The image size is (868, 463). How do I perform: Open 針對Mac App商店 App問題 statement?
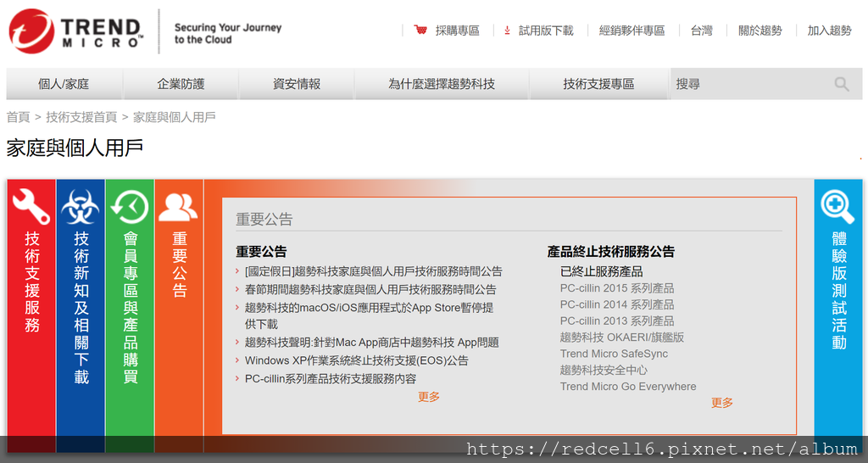pos(372,343)
